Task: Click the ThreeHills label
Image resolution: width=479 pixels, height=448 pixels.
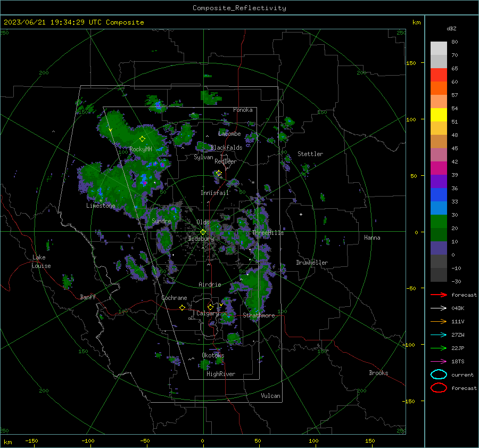Action: point(268,233)
